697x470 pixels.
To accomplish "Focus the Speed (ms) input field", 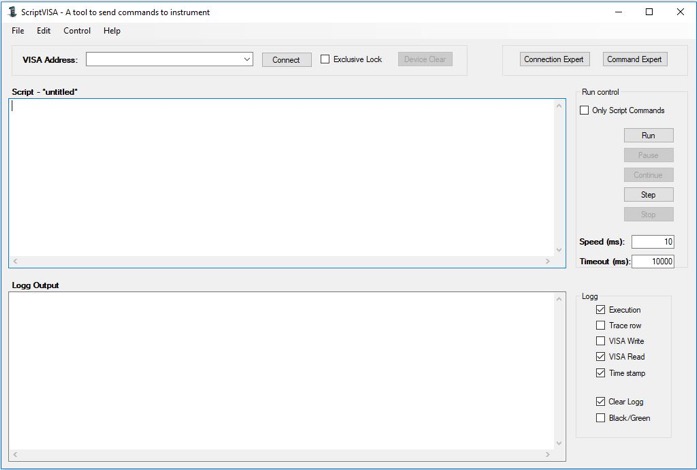I will click(x=653, y=241).
